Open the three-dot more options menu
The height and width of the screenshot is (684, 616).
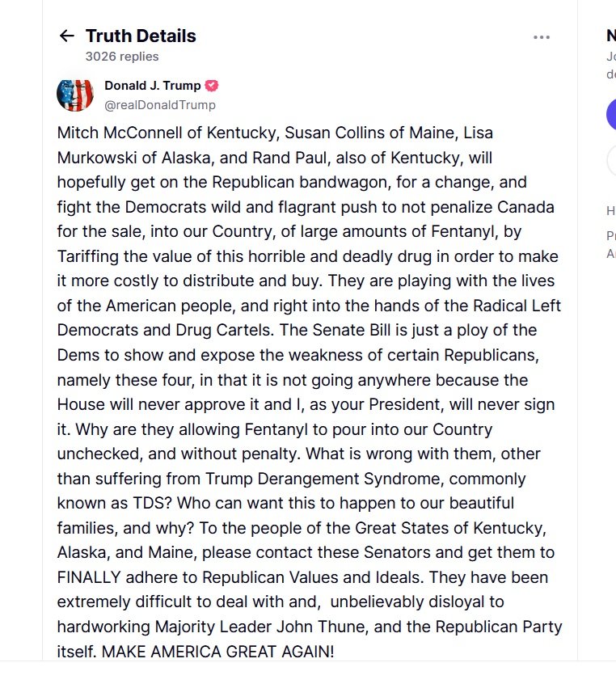click(542, 36)
